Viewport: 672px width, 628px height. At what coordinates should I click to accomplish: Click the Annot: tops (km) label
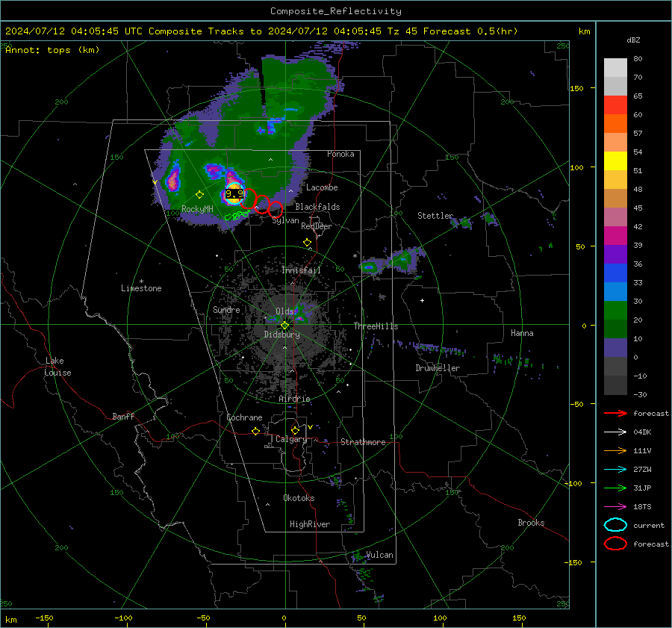point(52,50)
